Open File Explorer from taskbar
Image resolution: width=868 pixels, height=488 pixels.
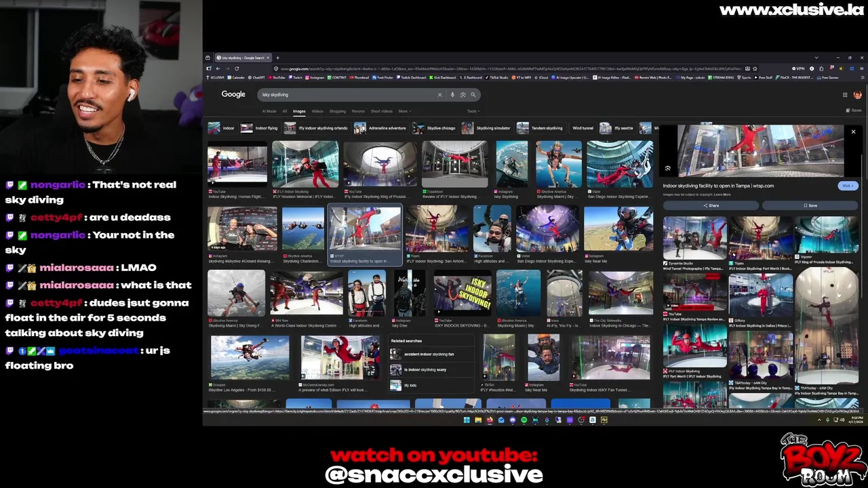point(478,420)
